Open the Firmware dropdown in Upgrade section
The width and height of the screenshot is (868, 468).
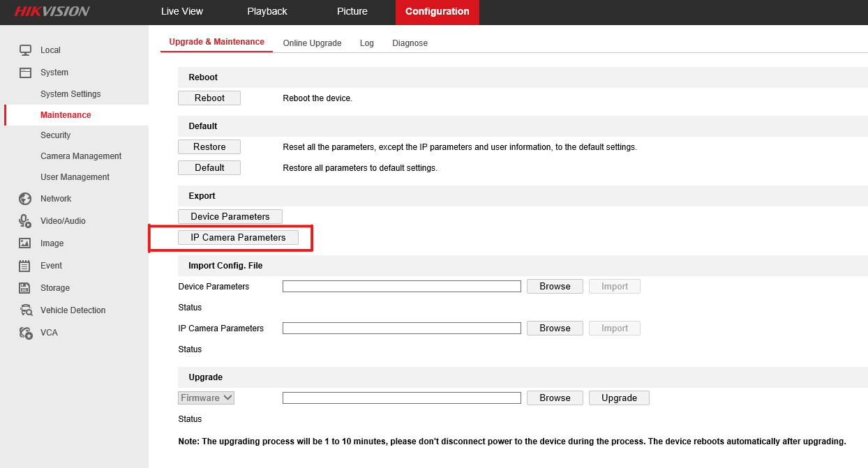tap(207, 398)
